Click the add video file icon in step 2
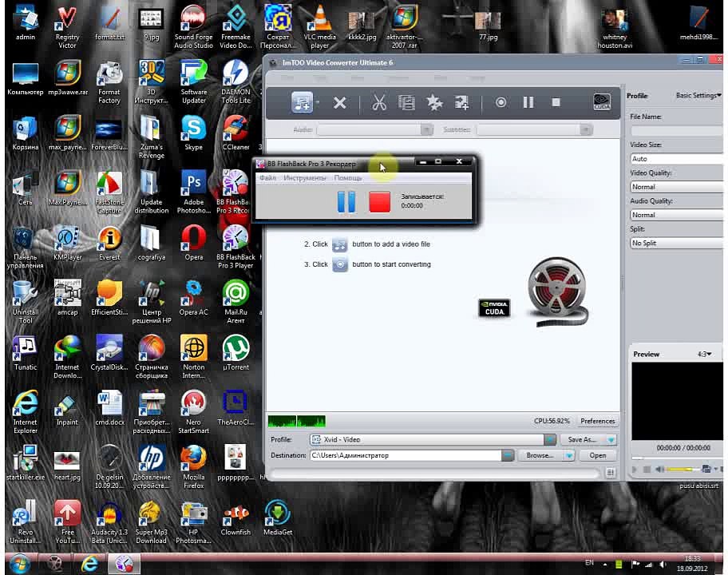728x575 pixels. click(340, 244)
